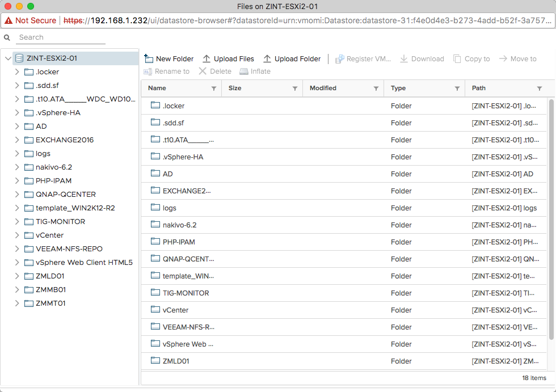The image size is (556, 392).
Task: Expand the ZMMT01 folder node
Action: [x=16, y=304]
